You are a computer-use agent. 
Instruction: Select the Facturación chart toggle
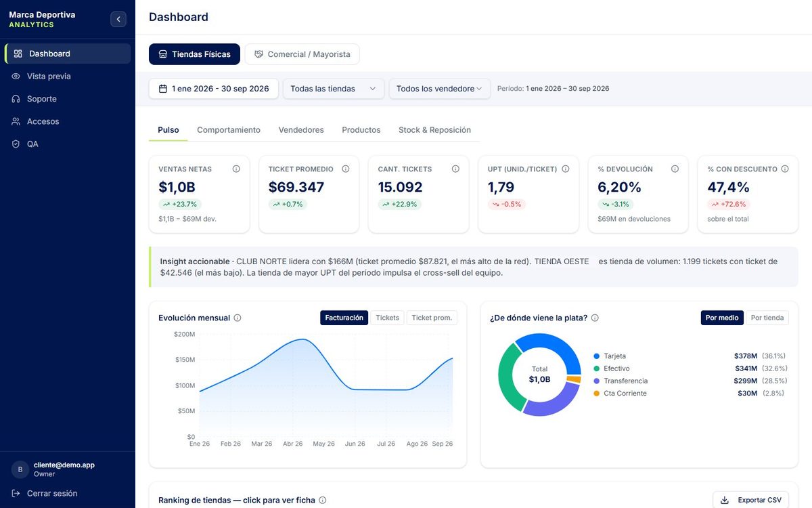tap(344, 318)
